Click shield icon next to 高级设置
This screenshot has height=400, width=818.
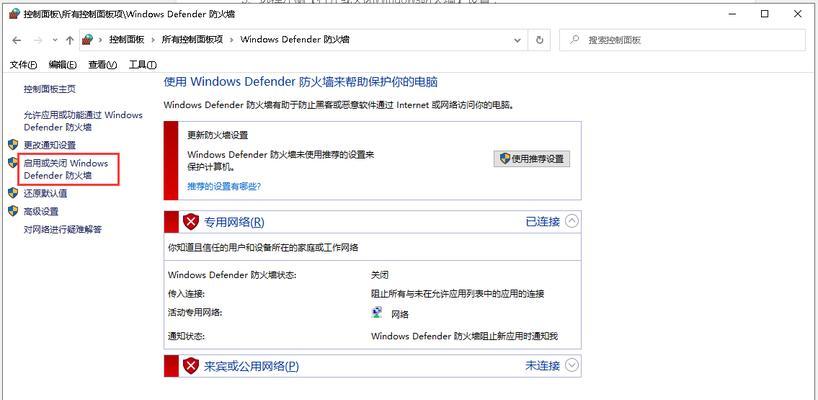click(x=13, y=211)
